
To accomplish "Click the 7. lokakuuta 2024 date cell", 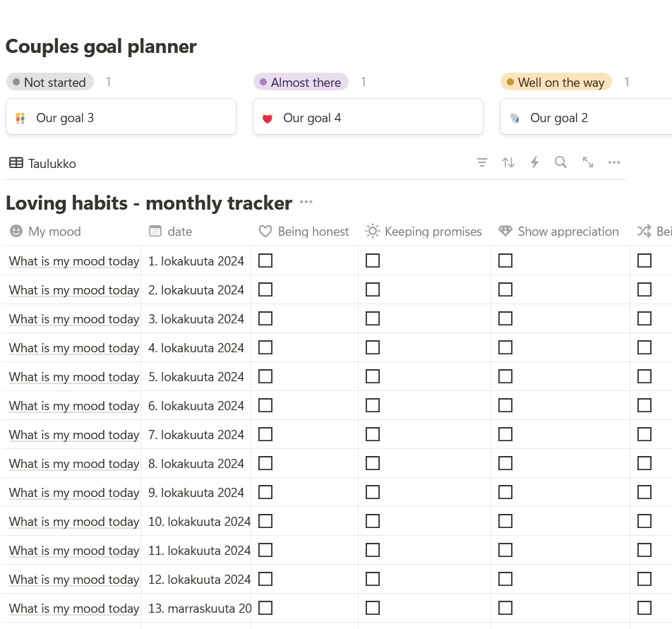I will click(196, 435).
